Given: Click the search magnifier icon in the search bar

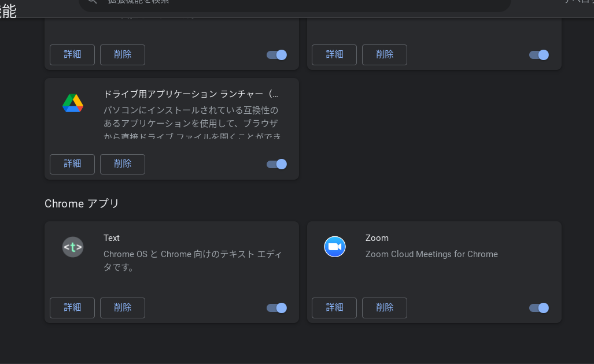Looking at the screenshot, I should (93, 2).
